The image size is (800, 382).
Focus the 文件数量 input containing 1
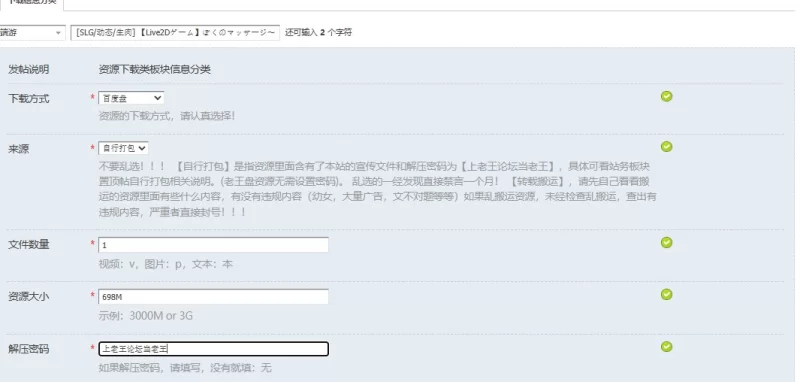pos(213,245)
